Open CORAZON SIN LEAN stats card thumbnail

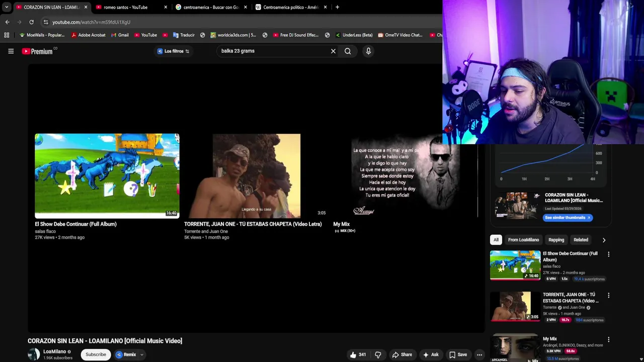517,205
